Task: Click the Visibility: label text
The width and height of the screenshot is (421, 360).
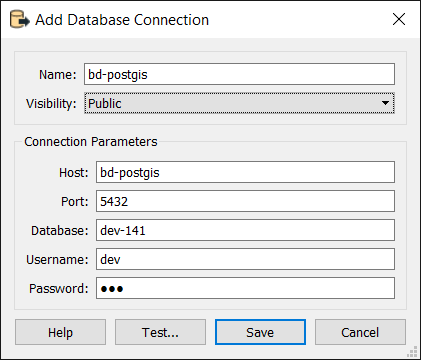Action: 51,104
